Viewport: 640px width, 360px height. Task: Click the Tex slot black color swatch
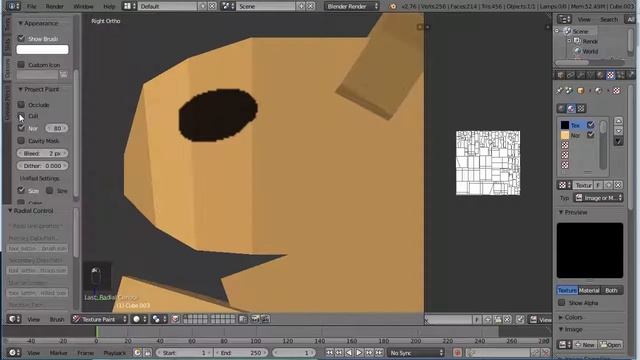pyautogui.click(x=565, y=125)
